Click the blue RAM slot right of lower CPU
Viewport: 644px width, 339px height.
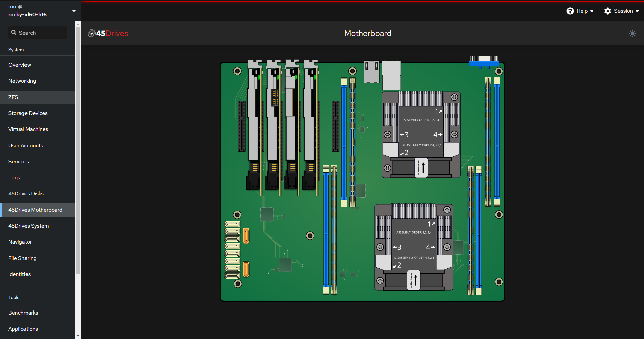[x=479, y=230]
